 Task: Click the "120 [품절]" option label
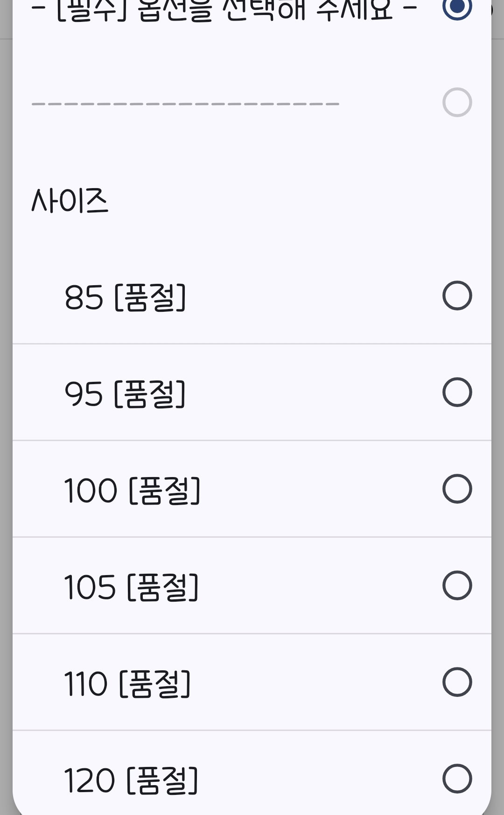click(x=132, y=780)
